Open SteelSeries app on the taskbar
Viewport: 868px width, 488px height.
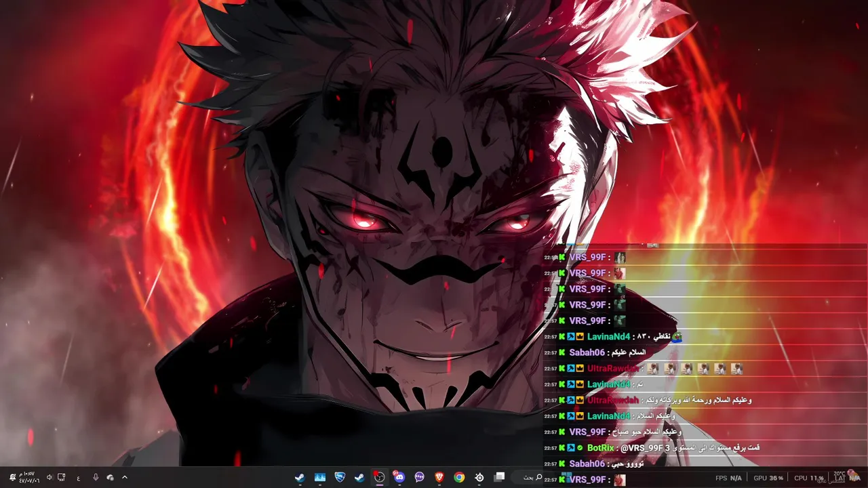coord(479,477)
